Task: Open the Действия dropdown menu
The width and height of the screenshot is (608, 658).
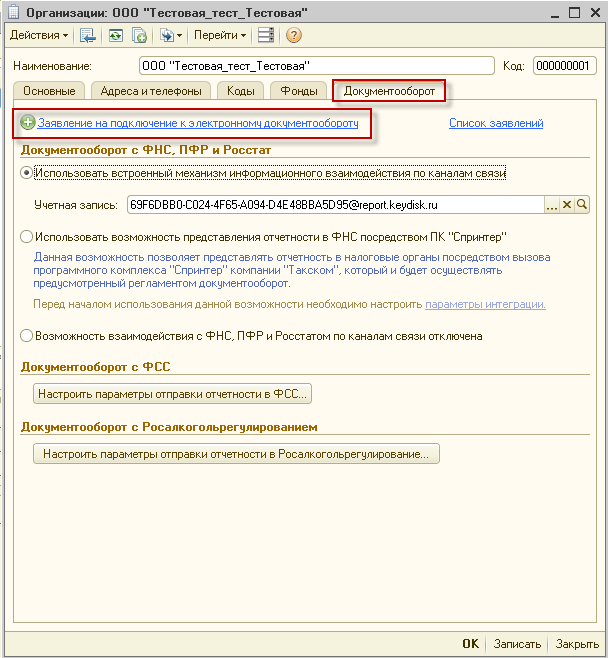Action: point(39,35)
